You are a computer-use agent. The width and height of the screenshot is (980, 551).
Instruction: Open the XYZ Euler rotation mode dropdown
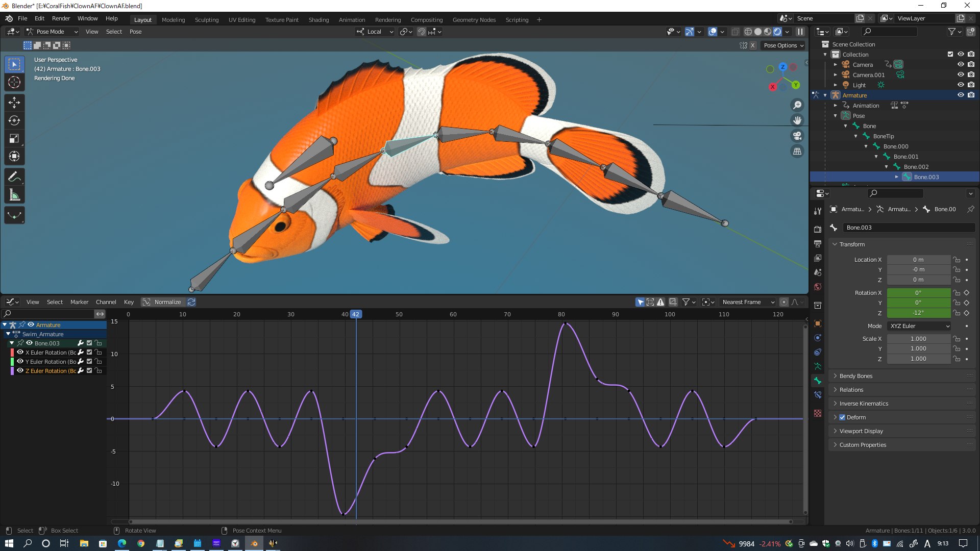pos(919,326)
